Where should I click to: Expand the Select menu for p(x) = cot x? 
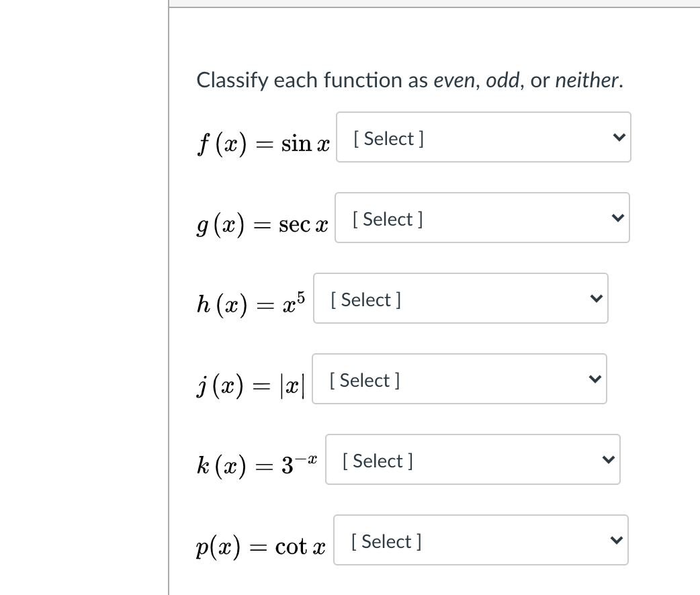pos(481,540)
